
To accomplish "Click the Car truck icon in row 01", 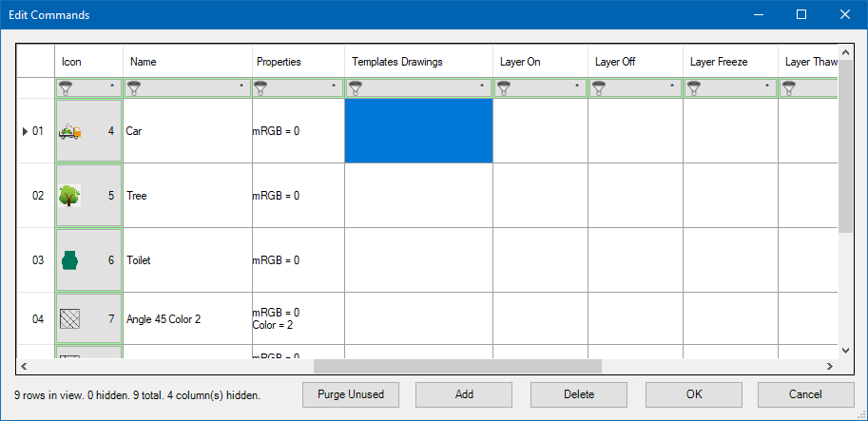I will (70, 132).
